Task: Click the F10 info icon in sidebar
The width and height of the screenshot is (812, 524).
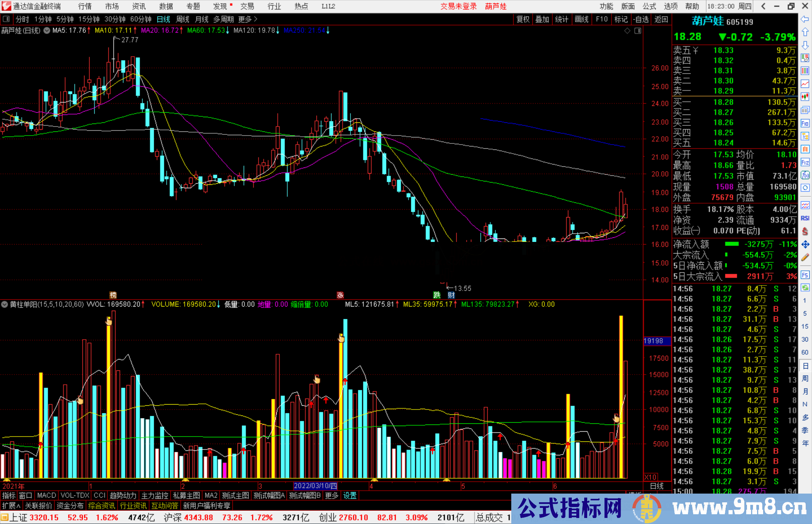Action: 805,123
